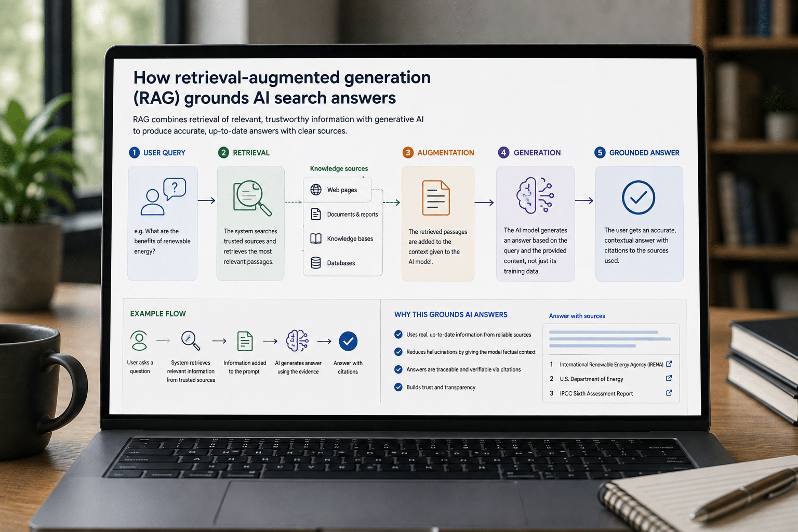
Task: Click the retrieval magnifying glass document icon
Action: (x=252, y=197)
